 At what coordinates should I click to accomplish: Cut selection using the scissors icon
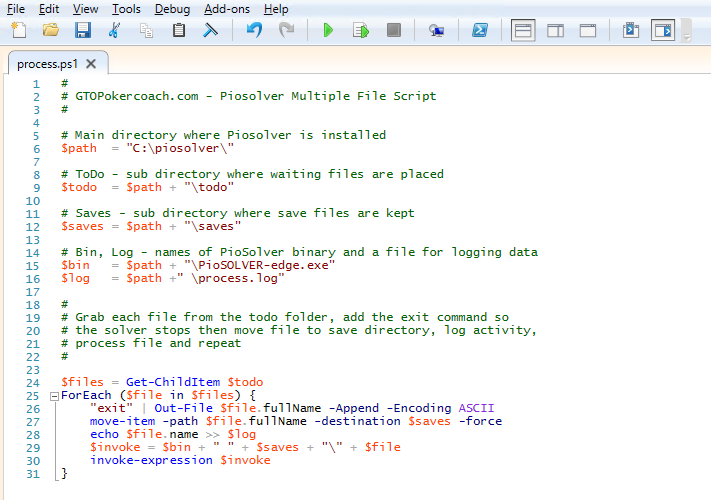click(114, 31)
